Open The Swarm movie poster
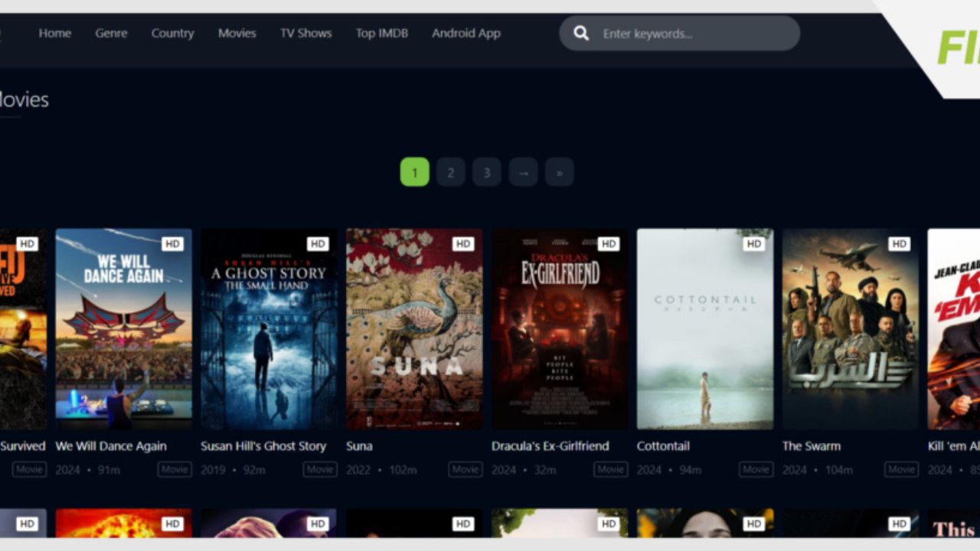Image resolution: width=980 pixels, height=551 pixels. pyautogui.click(x=851, y=329)
